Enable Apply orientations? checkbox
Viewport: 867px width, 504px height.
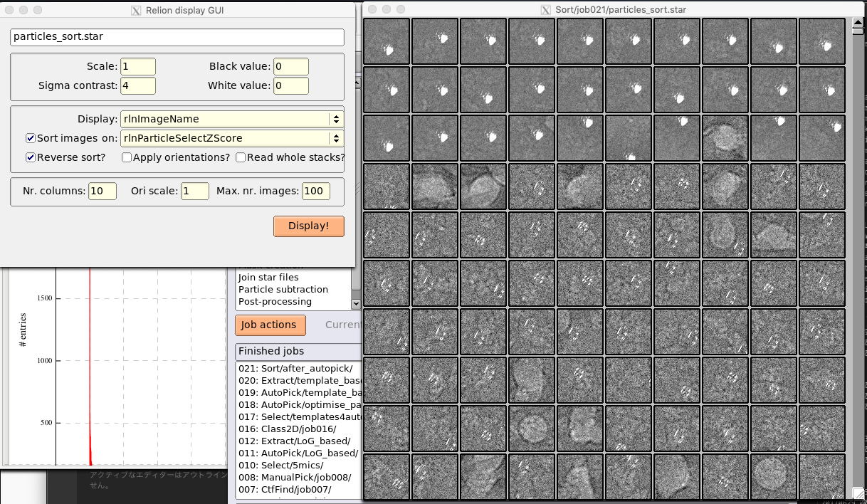tap(127, 157)
